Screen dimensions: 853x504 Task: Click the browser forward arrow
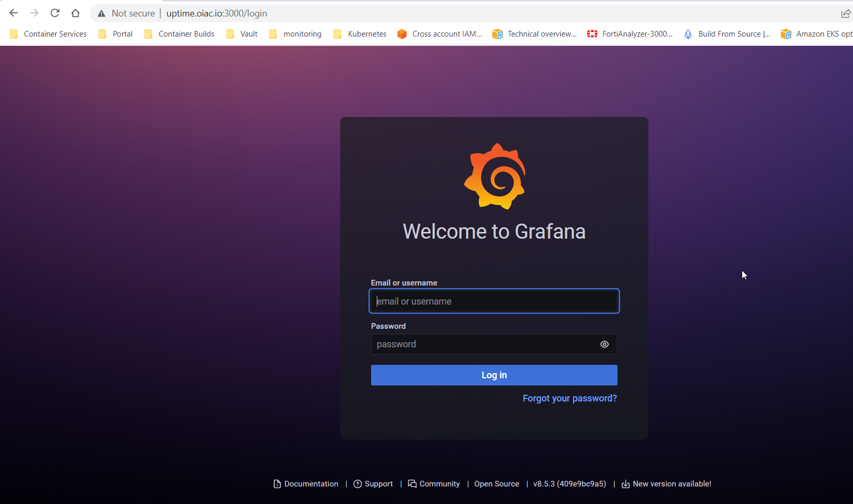click(35, 13)
